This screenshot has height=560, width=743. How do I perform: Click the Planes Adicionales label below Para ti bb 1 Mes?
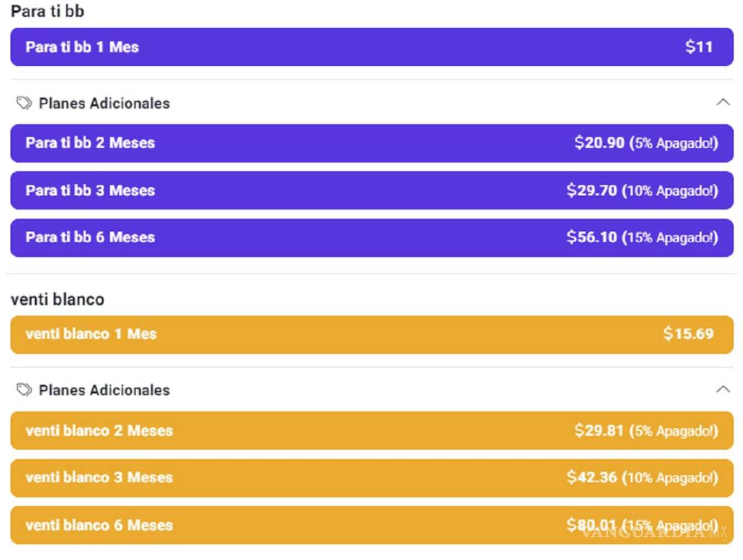104,103
